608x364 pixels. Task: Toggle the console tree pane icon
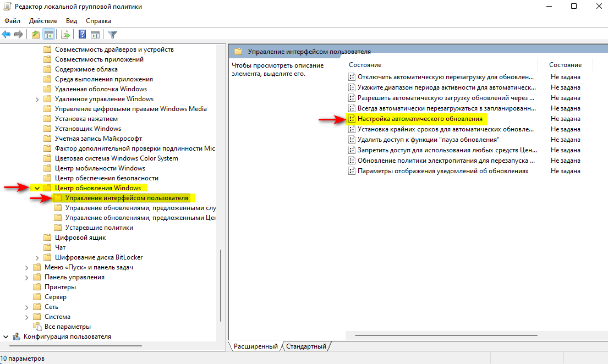(x=49, y=35)
